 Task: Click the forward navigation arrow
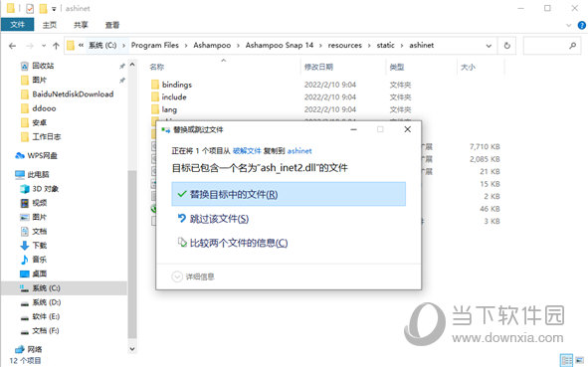click(x=30, y=46)
